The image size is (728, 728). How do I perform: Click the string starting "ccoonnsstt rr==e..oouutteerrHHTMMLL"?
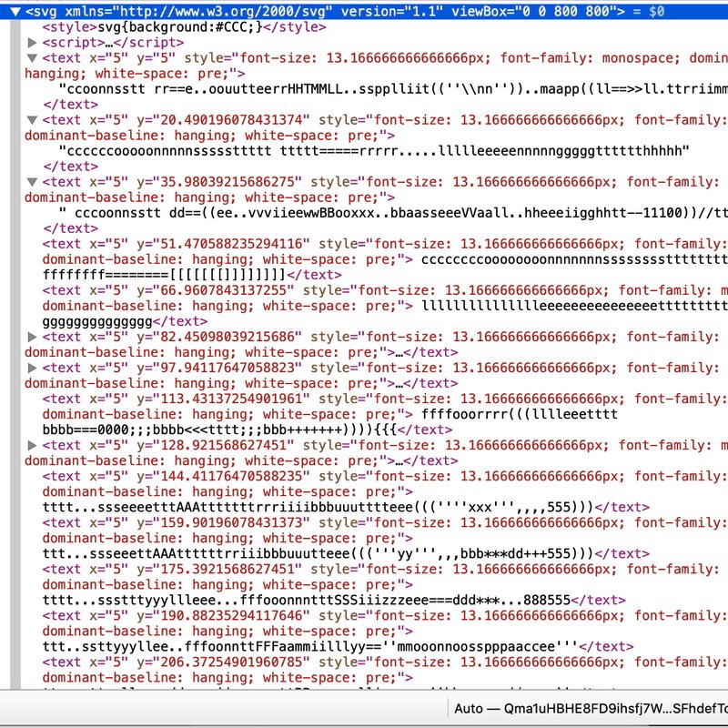point(393,88)
